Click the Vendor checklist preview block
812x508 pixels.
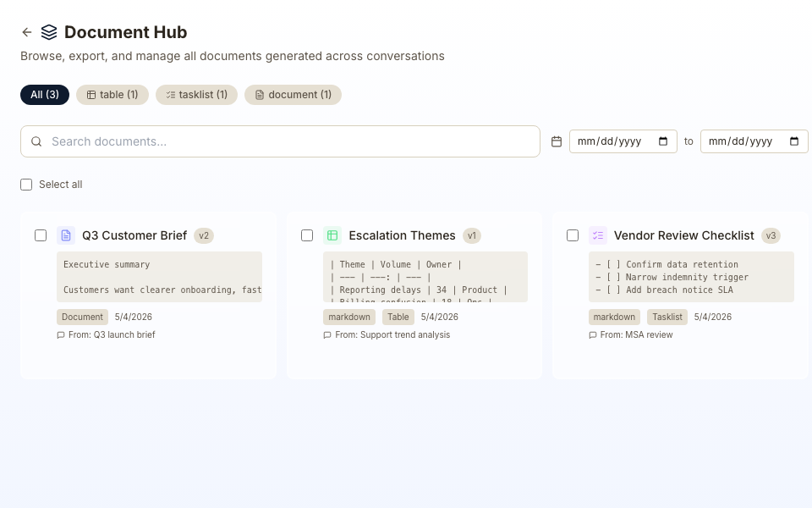691,277
